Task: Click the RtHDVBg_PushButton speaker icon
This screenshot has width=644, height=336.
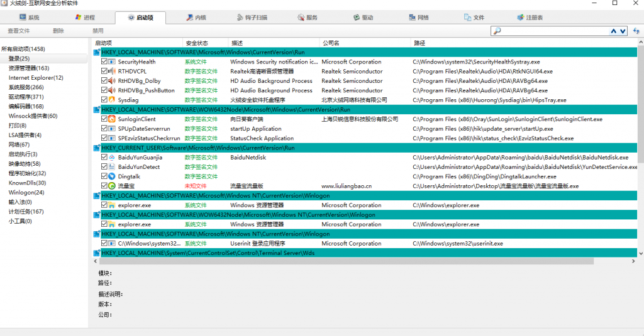Action: tap(112, 90)
